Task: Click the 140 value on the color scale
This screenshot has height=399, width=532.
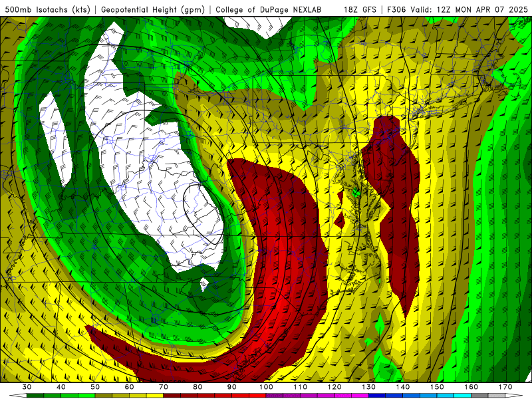Action: 403,387
